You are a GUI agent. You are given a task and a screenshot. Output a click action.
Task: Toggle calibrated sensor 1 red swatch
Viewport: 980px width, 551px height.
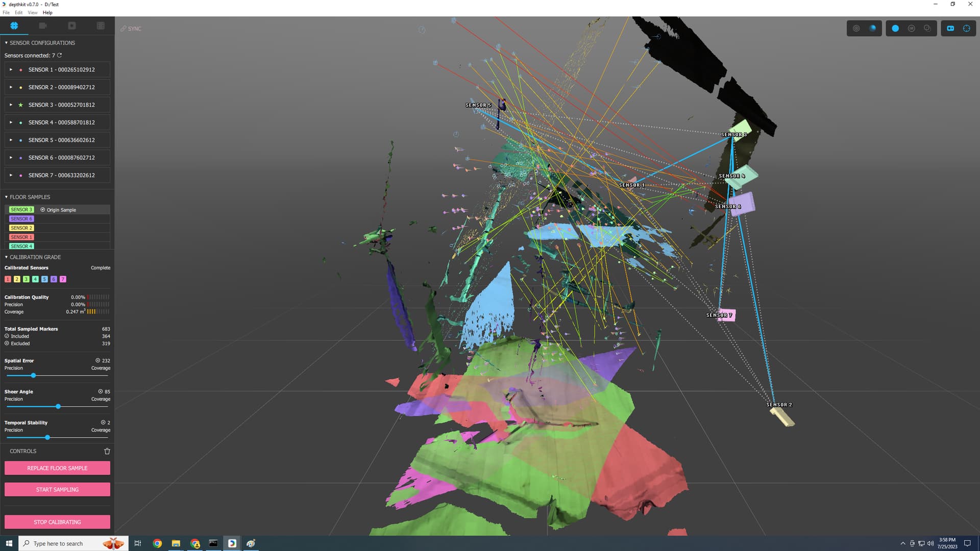[x=8, y=279]
